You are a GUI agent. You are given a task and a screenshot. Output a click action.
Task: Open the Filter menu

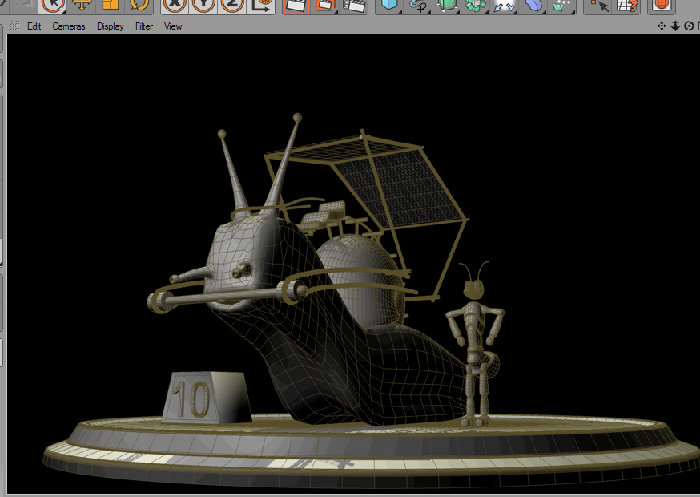point(144,26)
